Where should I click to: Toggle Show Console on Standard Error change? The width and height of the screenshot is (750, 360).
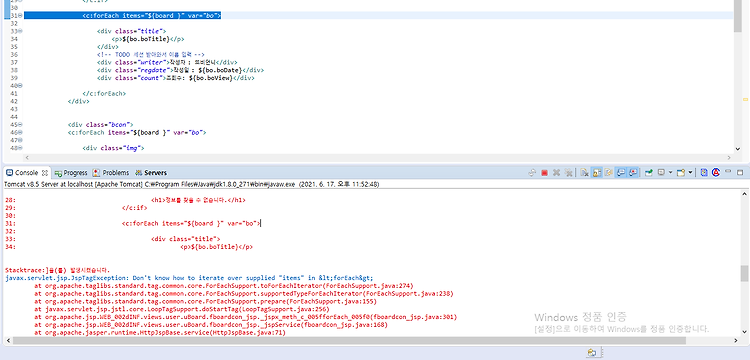coord(633,173)
